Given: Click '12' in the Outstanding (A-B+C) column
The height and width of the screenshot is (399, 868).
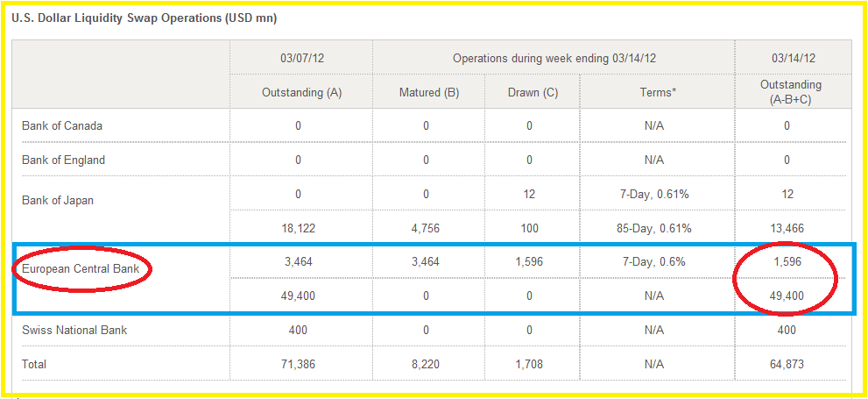Looking at the screenshot, I should click(x=787, y=195).
